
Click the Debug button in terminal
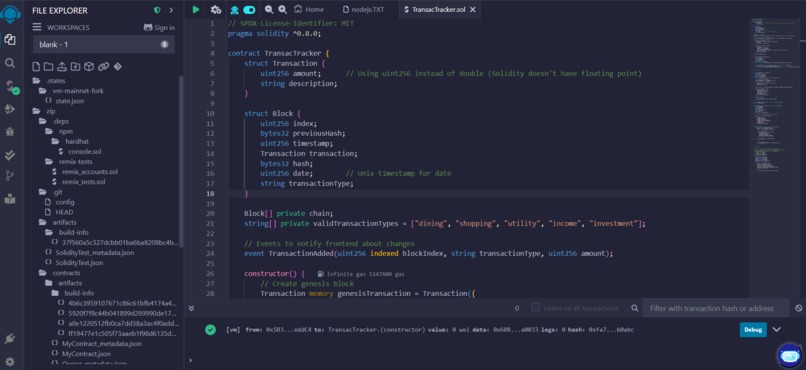[753, 329]
